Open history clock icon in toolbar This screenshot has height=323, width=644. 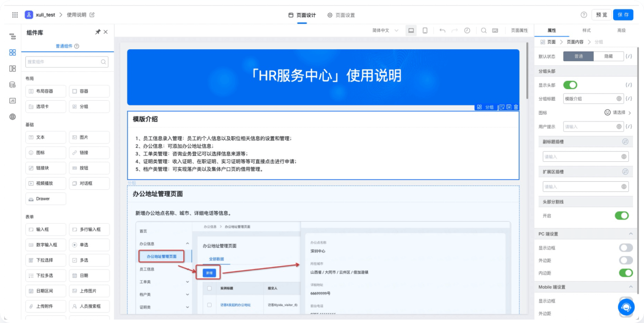pos(467,30)
